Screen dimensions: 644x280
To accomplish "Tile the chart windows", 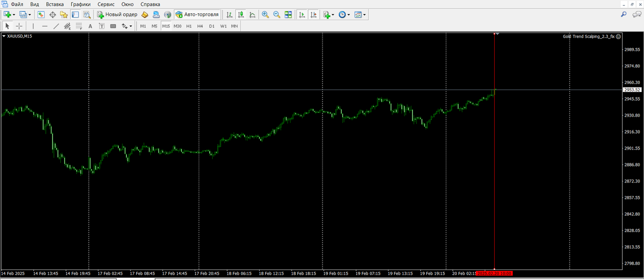I will click(x=288, y=14).
